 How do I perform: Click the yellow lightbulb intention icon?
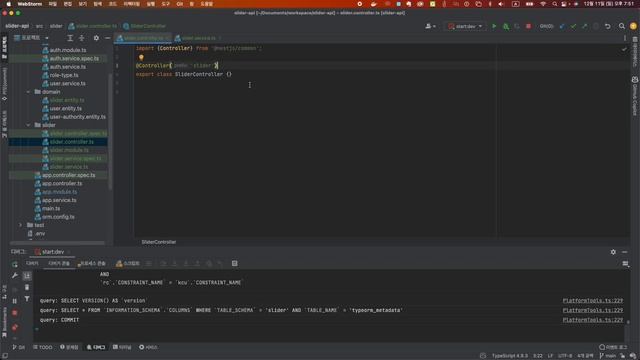(x=141, y=58)
